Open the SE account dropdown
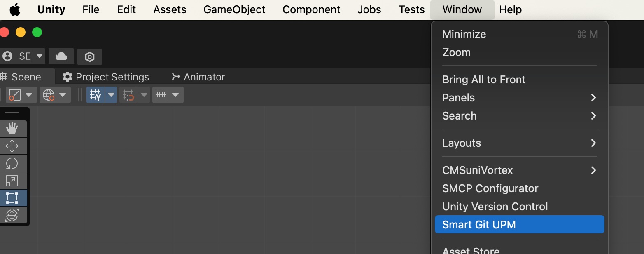This screenshot has height=254, width=644. coord(22,56)
